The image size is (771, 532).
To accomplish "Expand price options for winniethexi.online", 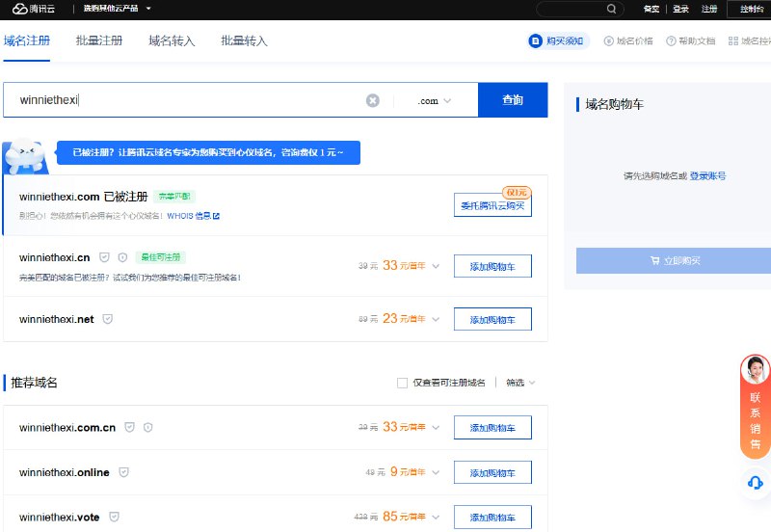I will (x=436, y=472).
